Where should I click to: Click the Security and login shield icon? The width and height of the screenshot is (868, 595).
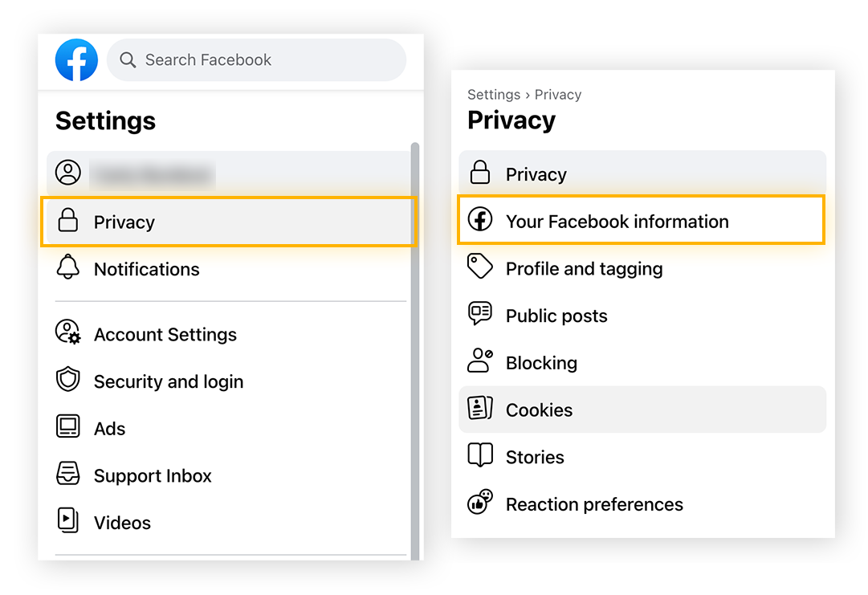[69, 381]
